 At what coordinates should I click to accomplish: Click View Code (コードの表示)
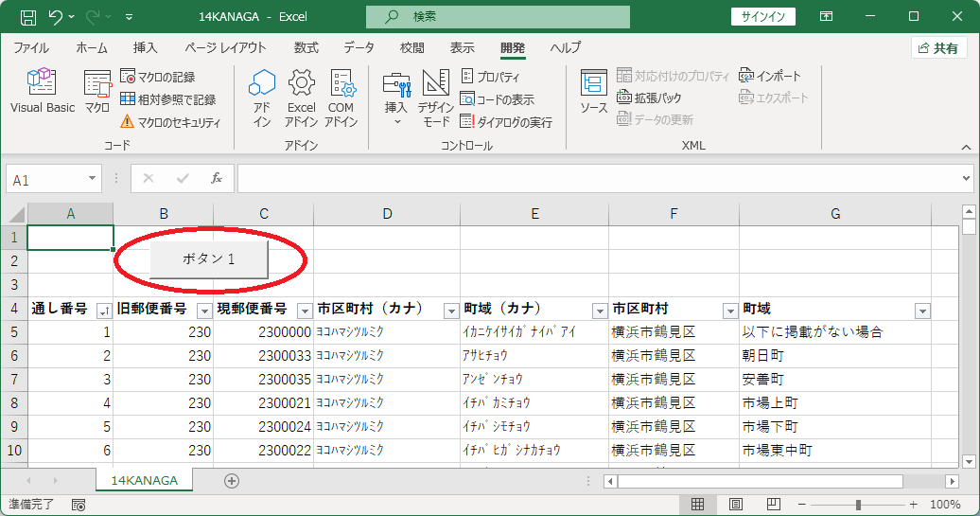(x=497, y=99)
